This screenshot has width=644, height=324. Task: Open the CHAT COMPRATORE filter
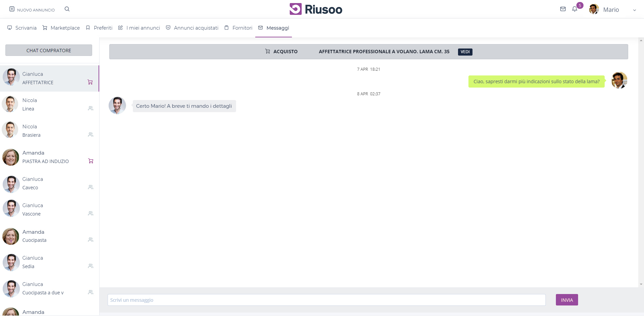coord(48,50)
